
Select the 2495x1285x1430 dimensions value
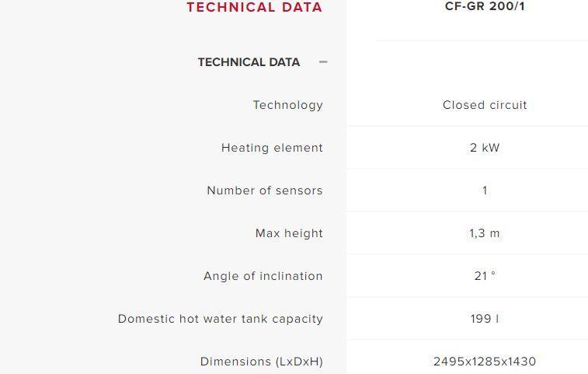click(485, 362)
